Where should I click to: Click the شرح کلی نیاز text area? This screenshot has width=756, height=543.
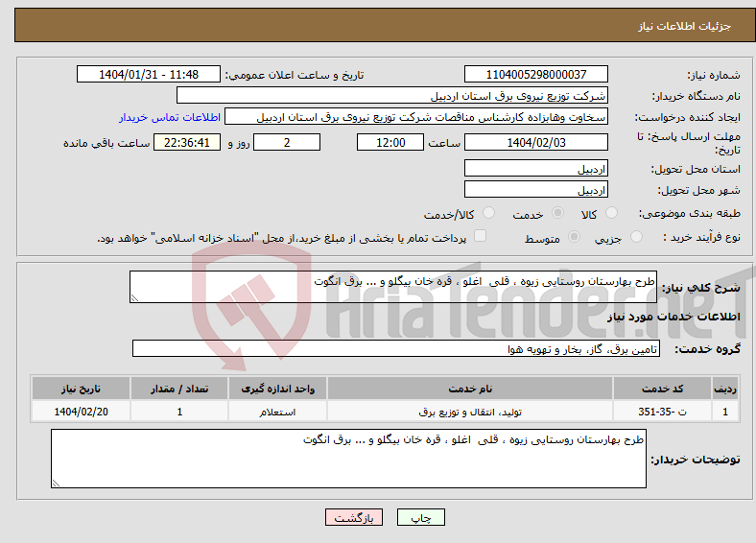tap(393, 287)
